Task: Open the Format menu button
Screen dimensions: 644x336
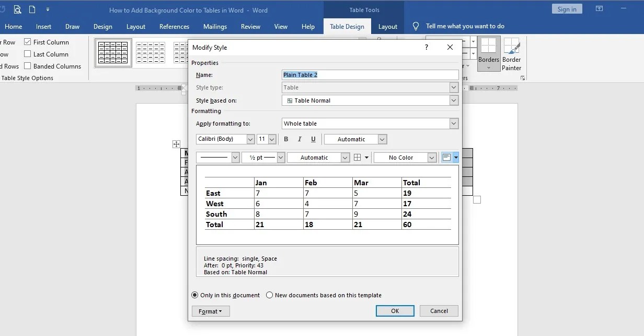Action: pyautogui.click(x=210, y=310)
